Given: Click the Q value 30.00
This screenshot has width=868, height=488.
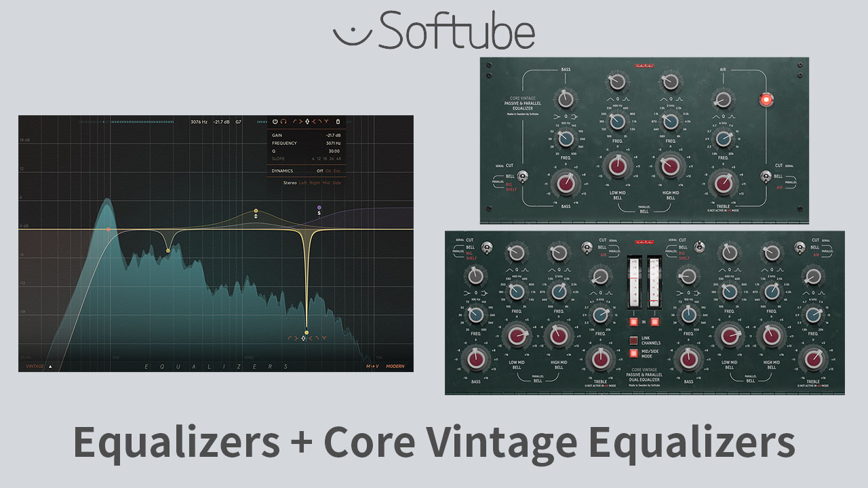Looking at the screenshot, I should pyautogui.click(x=334, y=151).
